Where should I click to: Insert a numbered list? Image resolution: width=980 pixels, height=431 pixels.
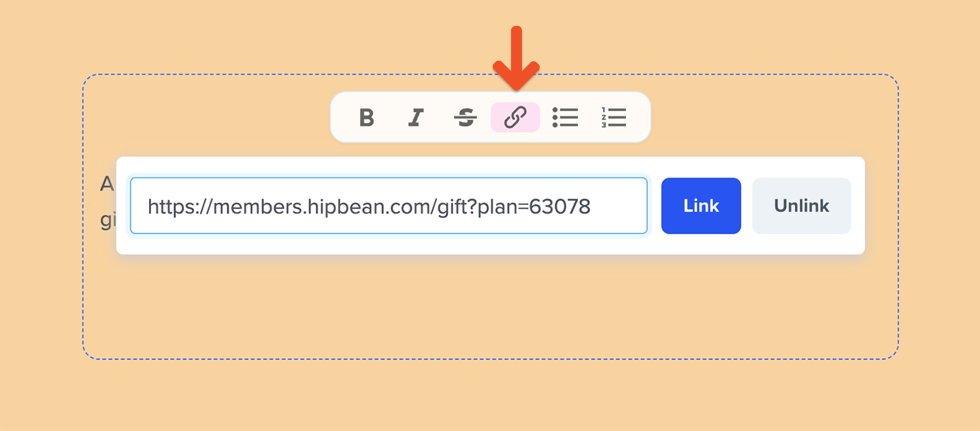614,117
